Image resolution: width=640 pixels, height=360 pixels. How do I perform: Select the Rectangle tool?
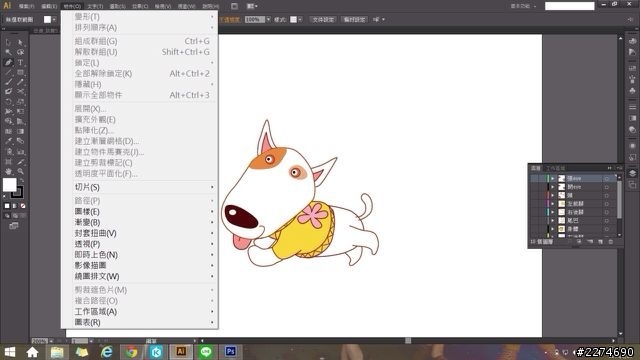click(x=20, y=72)
